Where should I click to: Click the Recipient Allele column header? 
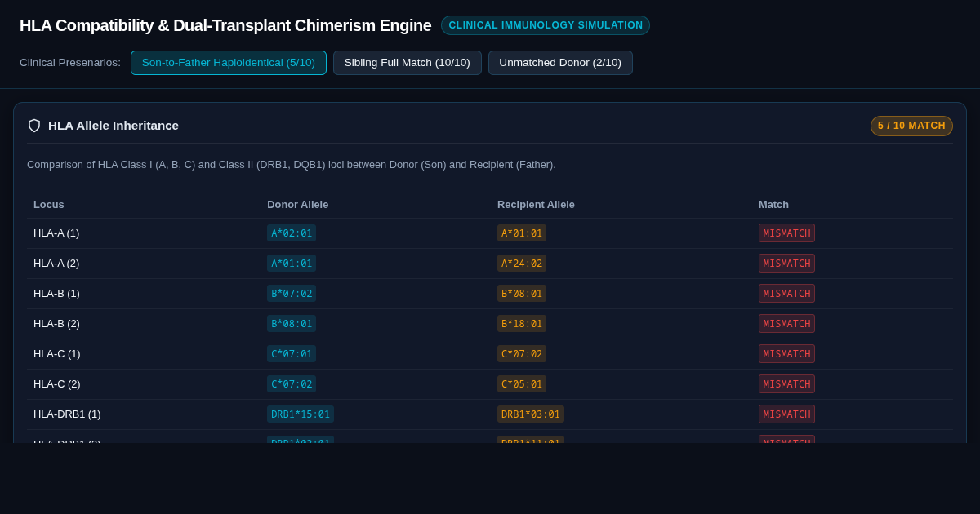click(536, 204)
